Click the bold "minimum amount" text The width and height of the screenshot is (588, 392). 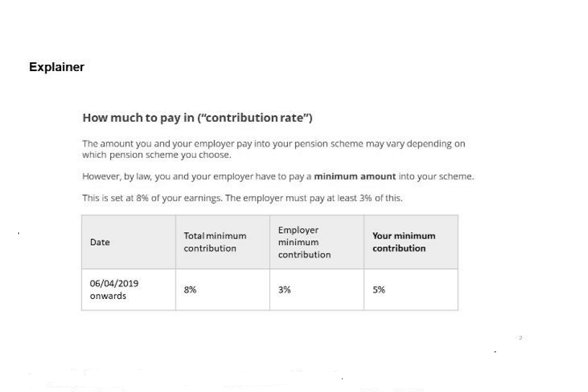pos(355,176)
